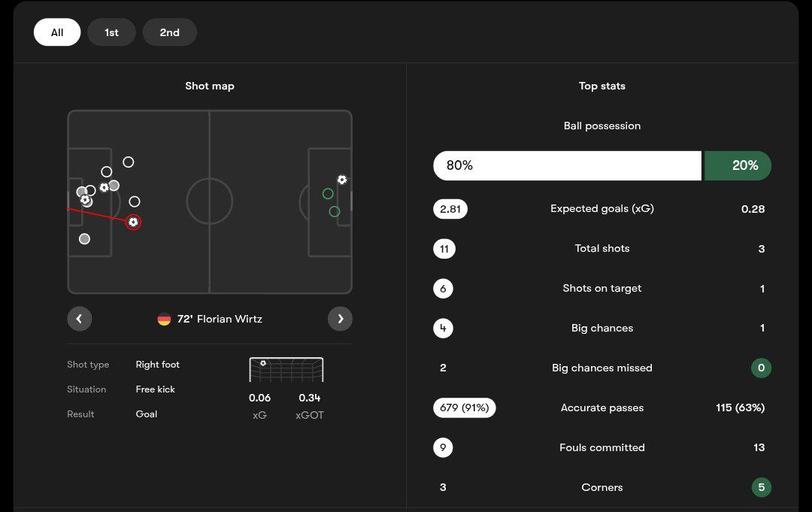The height and width of the screenshot is (512, 812).
Task: Show the previous shot with left chevron
Action: [79, 319]
